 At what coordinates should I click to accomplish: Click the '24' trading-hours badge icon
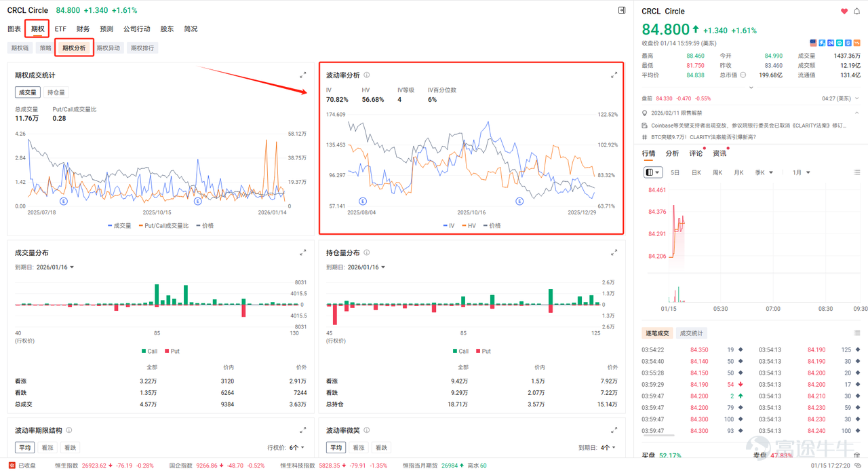[831, 43]
